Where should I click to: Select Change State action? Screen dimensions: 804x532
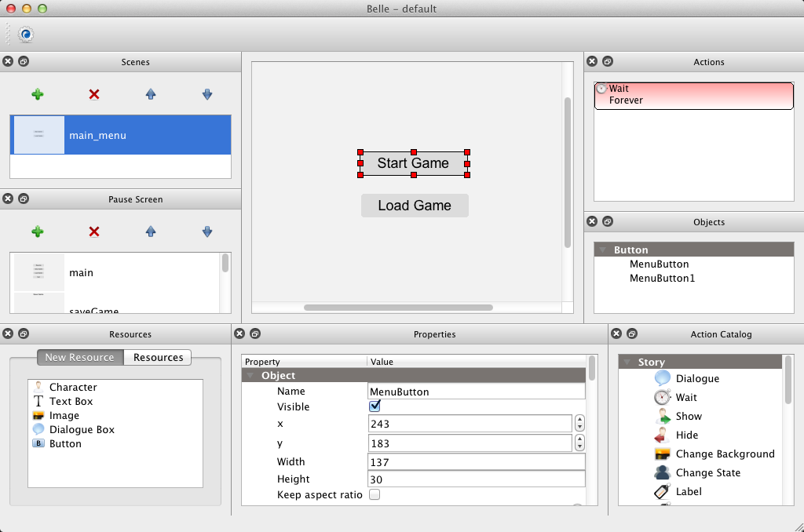(x=697, y=472)
